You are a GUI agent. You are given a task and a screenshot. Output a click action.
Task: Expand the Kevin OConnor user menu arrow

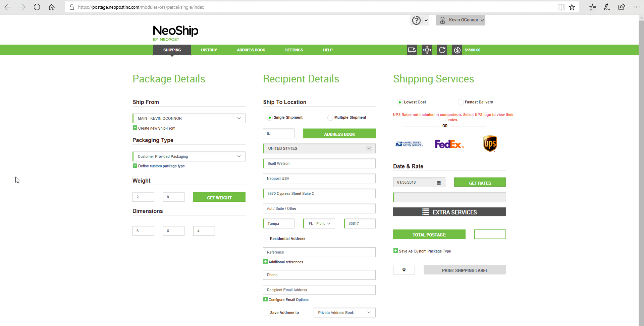click(482, 20)
